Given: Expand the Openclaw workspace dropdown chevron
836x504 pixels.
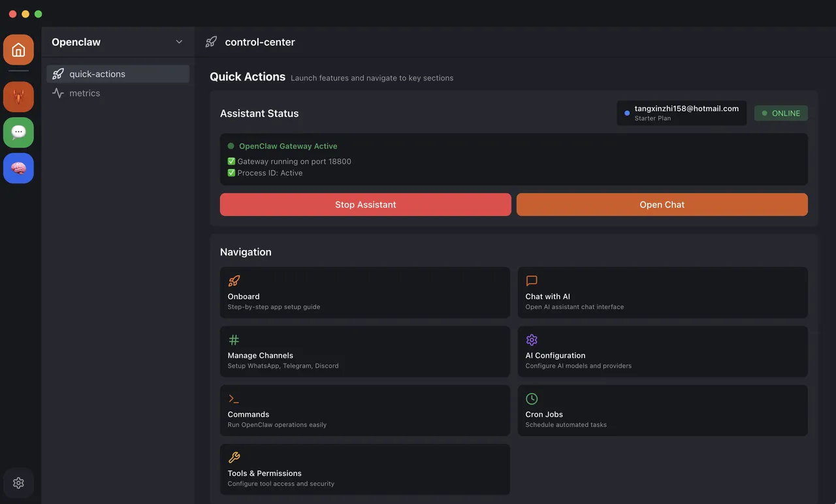Looking at the screenshot, I should coord(179,42).
